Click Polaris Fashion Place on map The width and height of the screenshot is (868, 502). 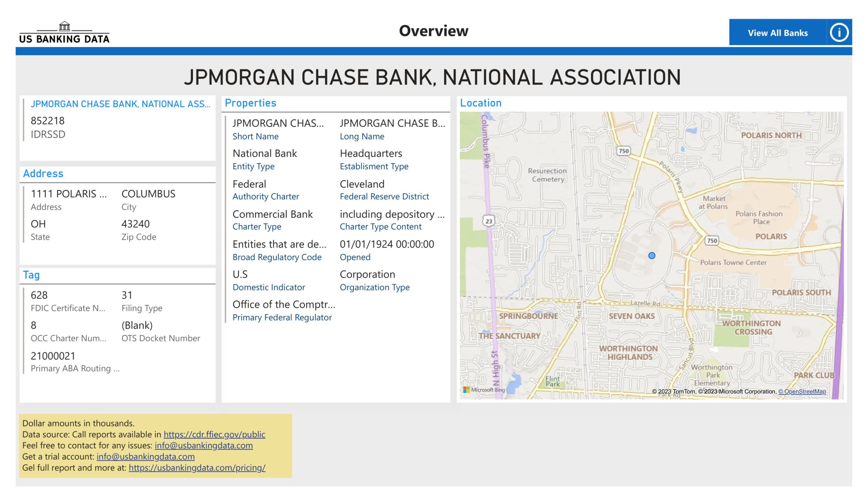(x=759, y=217)
